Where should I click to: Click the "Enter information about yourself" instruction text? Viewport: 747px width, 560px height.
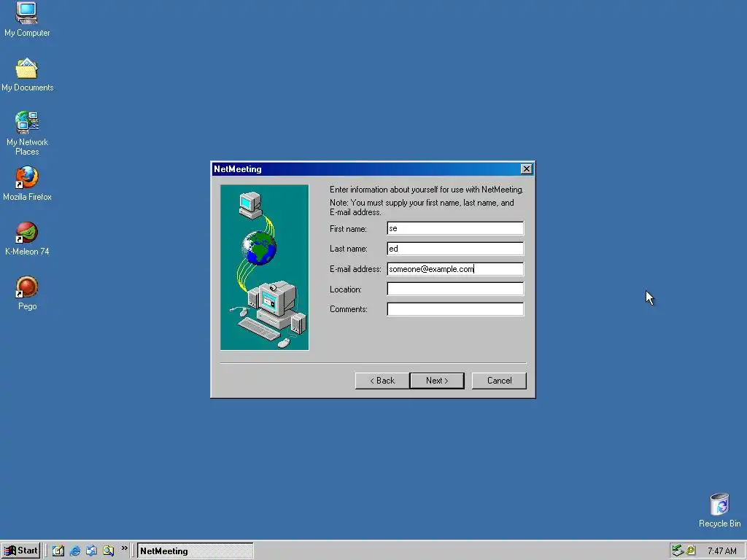426,190
